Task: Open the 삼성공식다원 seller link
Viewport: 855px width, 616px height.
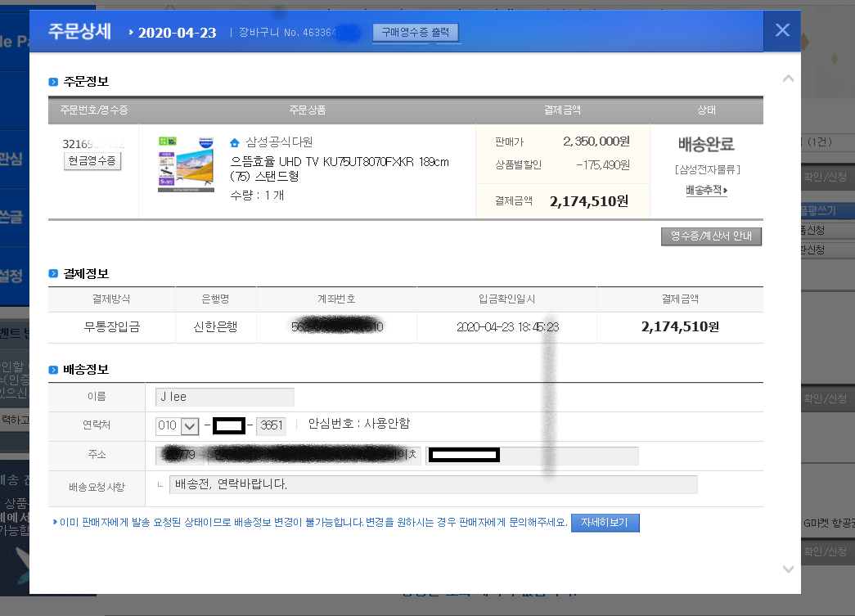Action: click(279, 142)
